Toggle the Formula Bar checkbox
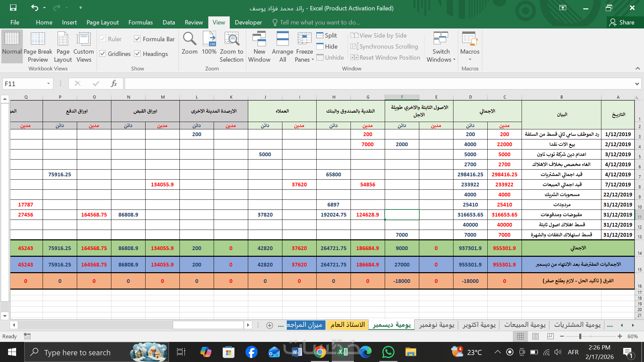 138,39
